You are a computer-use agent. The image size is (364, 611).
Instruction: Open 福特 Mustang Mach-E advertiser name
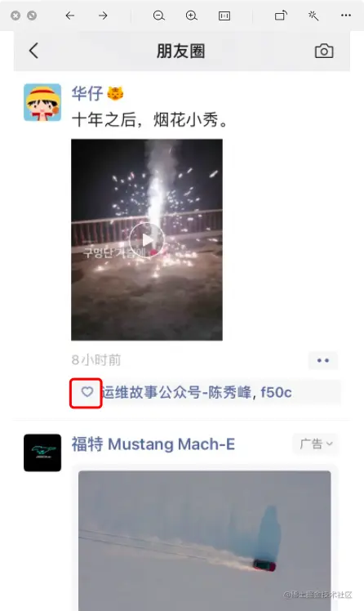pyautogui.click(x=153, y=444)
